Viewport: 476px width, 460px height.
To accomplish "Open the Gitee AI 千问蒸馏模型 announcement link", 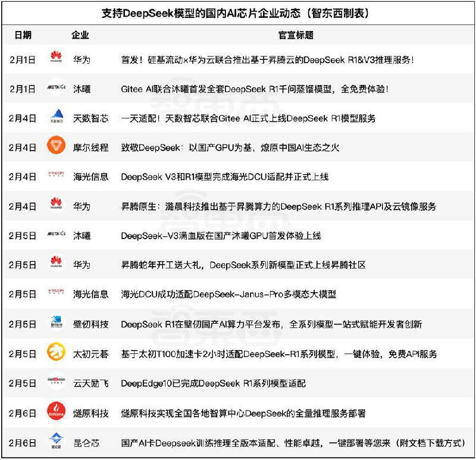I will click(262, 87).
